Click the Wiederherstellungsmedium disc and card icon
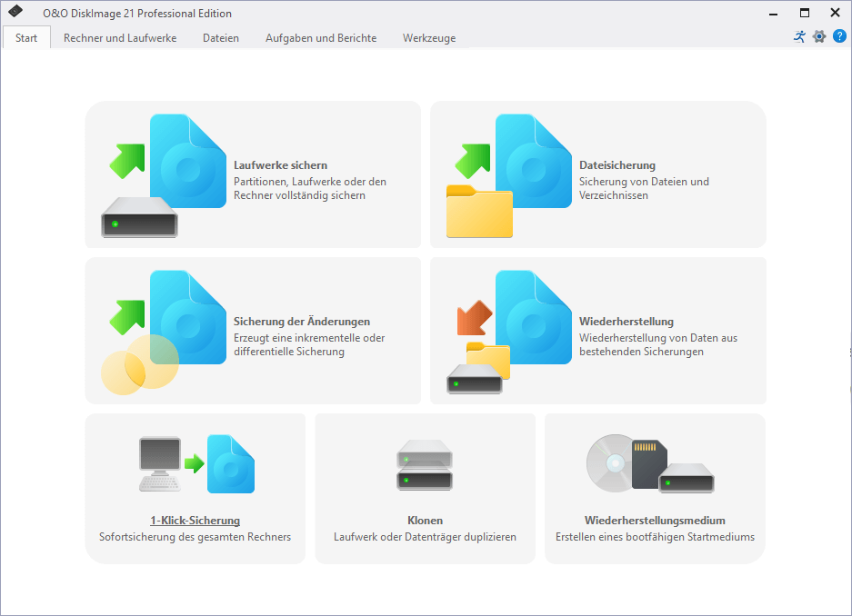The height and width of the screenshot is (616, 852). tap(650, 463)
